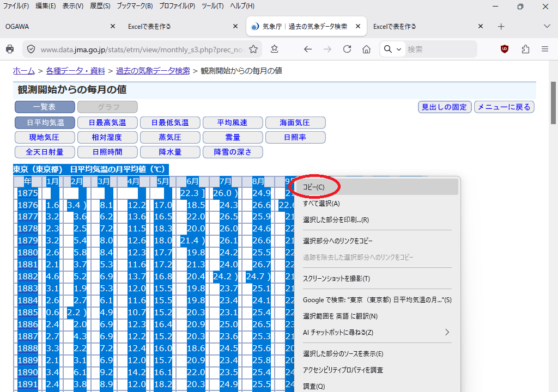Choose Google で検索 menu entry
The image size is (558, 392).
point(377,300)
